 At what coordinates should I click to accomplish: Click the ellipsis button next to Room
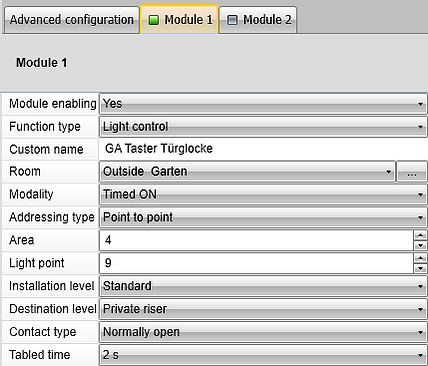[412, 172]
